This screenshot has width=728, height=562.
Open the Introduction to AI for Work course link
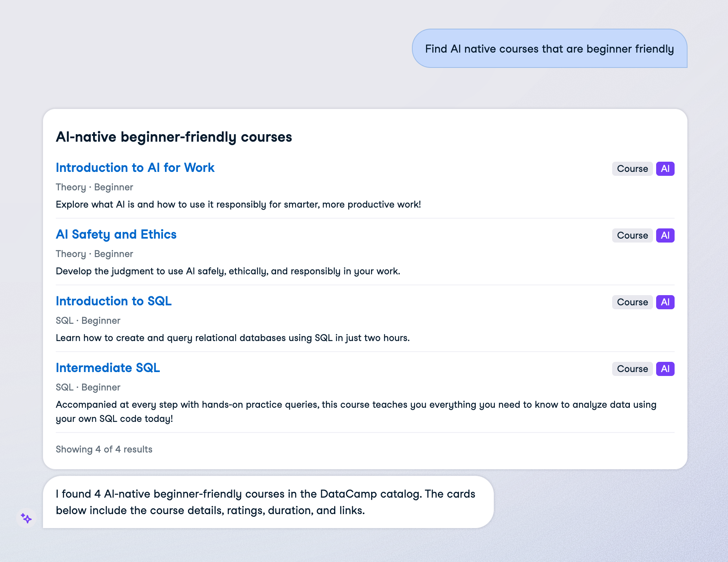click(x=135, y=168)
